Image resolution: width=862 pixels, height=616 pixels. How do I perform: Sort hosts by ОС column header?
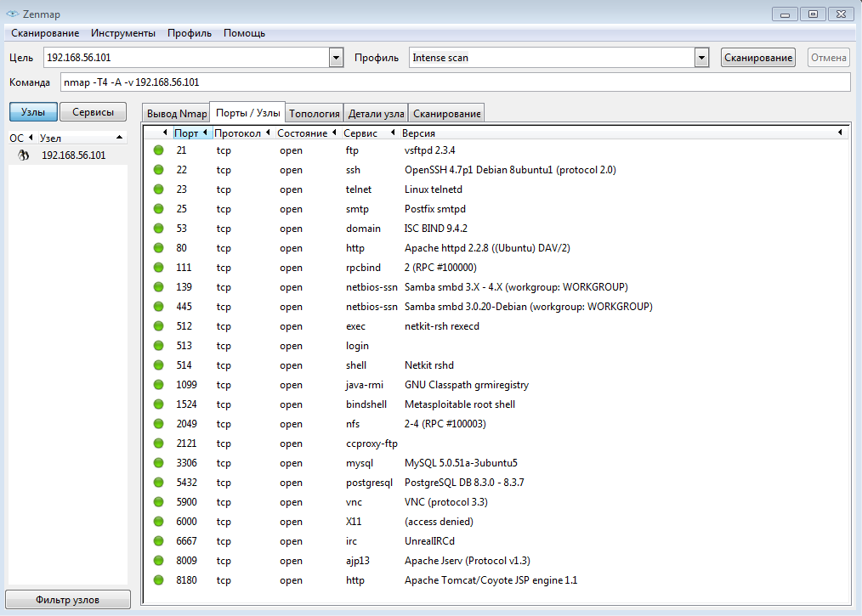(21, 138)
